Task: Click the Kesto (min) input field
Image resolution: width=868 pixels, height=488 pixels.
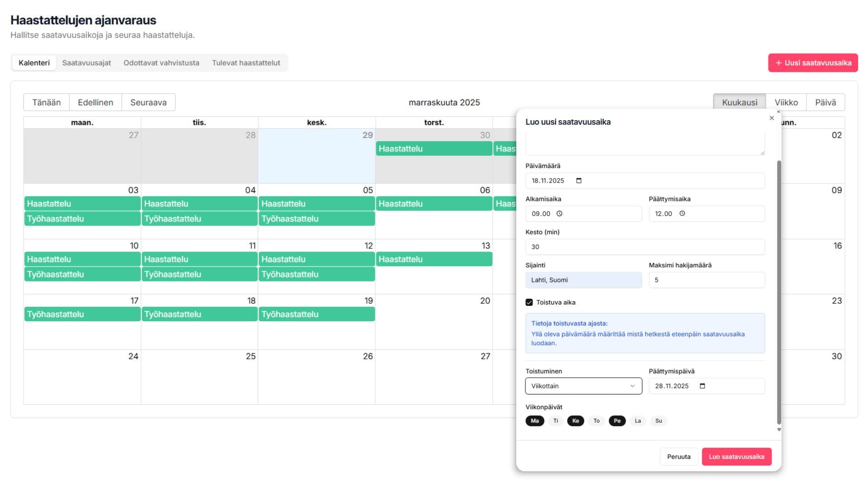Action: click(645, 247)
